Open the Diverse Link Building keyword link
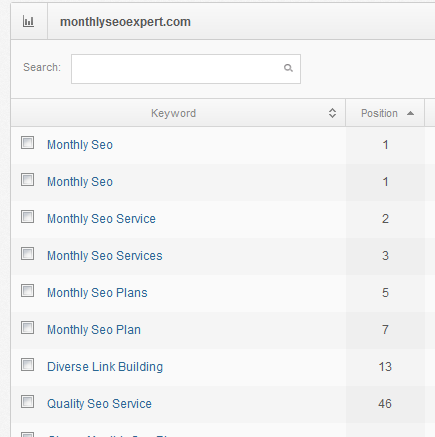This screenshot has width=435, height=437. [x=105, y=367]
